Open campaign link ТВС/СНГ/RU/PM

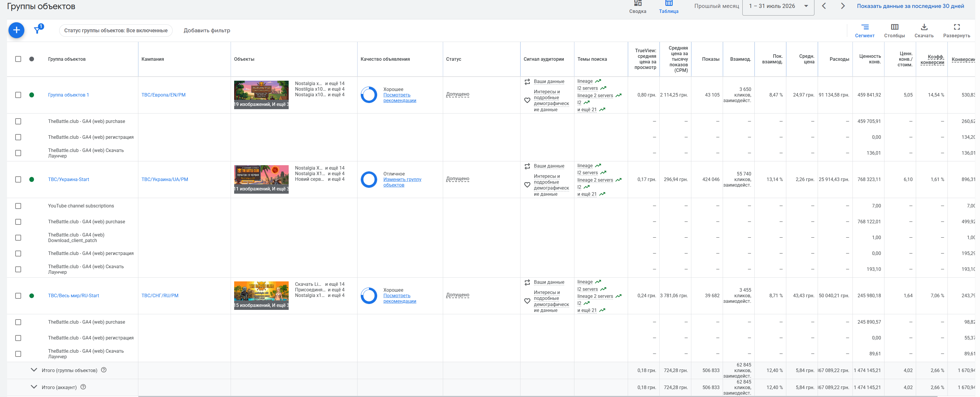(160, 296)
